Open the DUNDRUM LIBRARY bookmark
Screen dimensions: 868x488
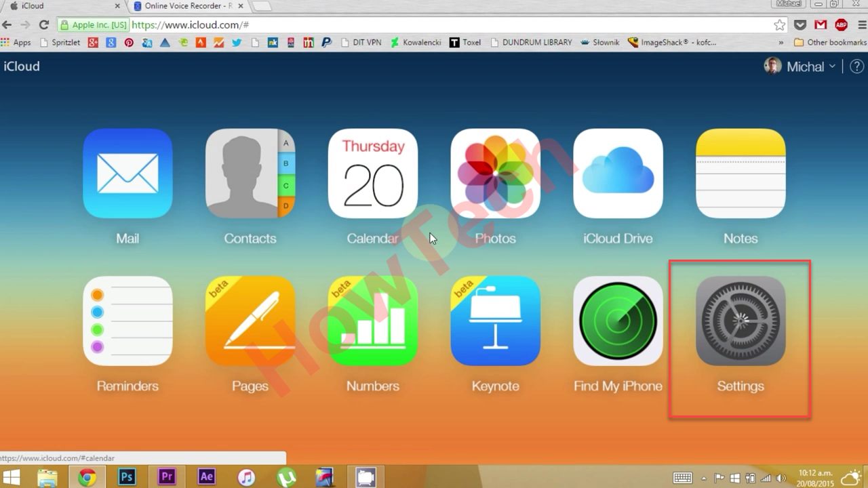click(531, 42)
